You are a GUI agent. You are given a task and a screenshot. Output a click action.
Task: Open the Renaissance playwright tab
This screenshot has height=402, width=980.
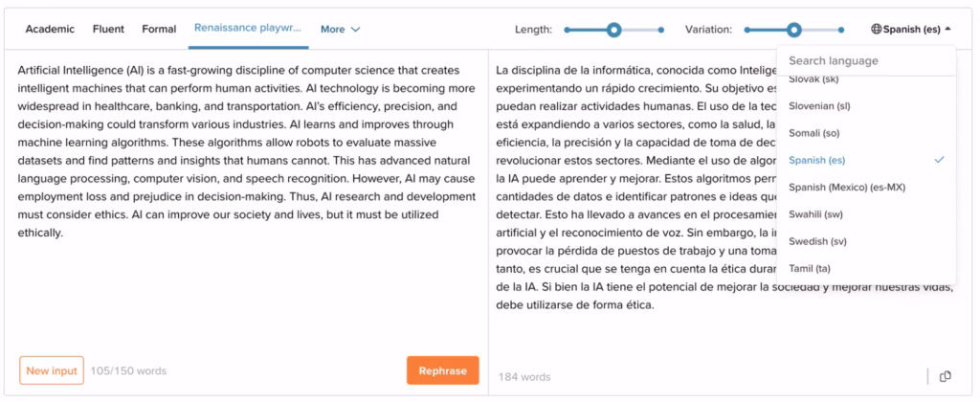tap(248, 29)
